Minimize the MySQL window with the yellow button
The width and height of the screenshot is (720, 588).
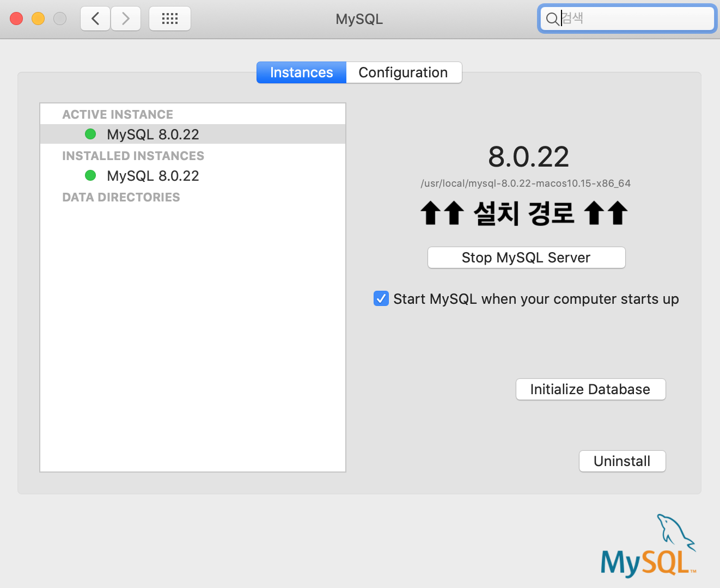(38, 19)
